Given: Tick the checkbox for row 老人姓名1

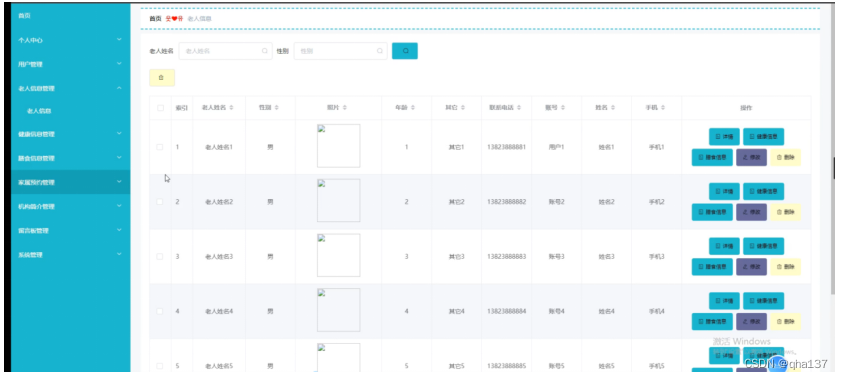Looking at the screenshot, I should (160, 147).
